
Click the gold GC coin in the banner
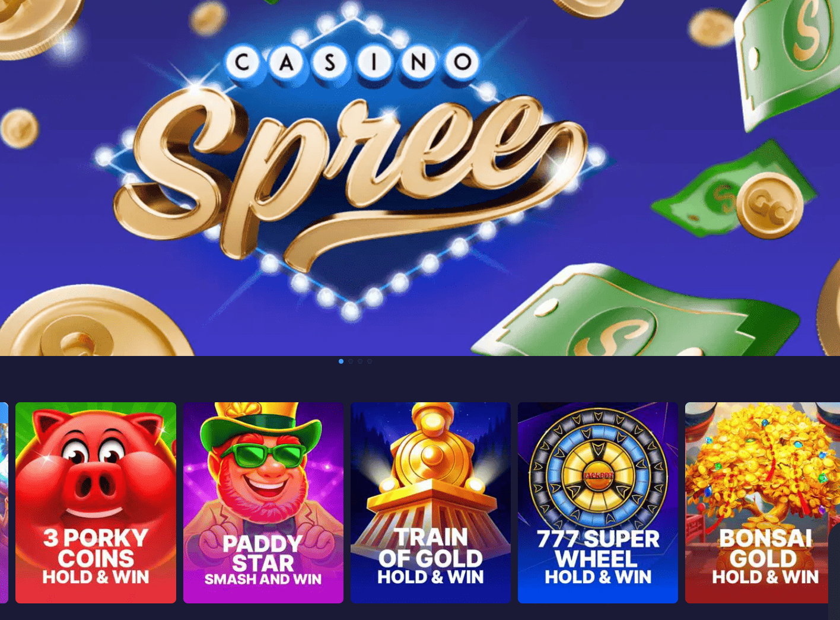(x=770, y=205)
